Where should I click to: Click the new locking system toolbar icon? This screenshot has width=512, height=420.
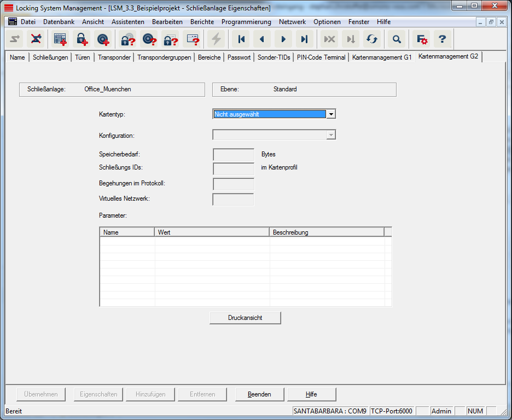(60, 39)
